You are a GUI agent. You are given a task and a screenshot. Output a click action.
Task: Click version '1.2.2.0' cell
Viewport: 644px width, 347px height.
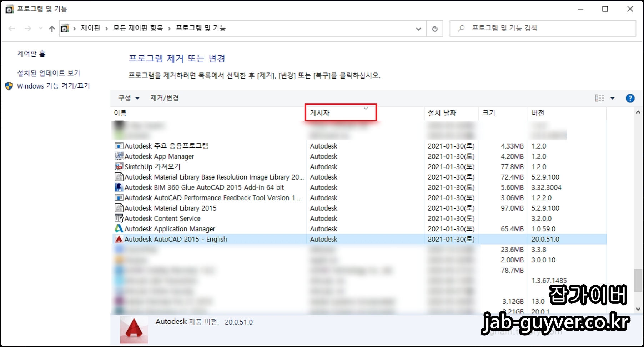point(542,198)
